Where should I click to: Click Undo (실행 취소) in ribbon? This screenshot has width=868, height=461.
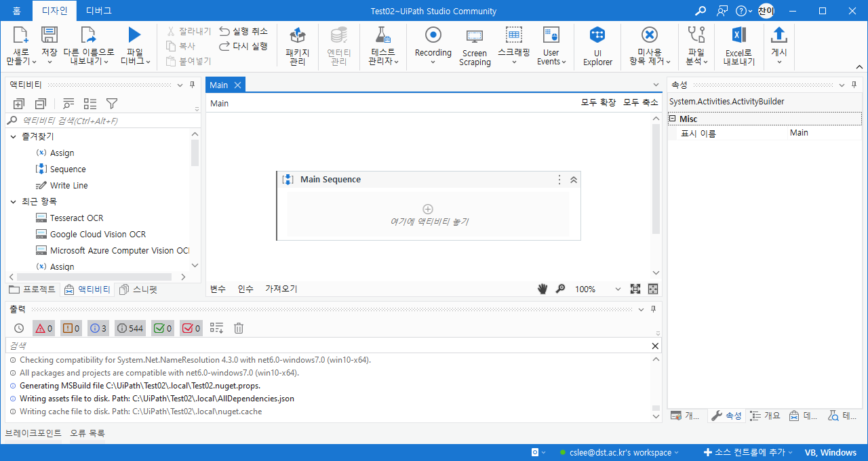tap(243, 31)
